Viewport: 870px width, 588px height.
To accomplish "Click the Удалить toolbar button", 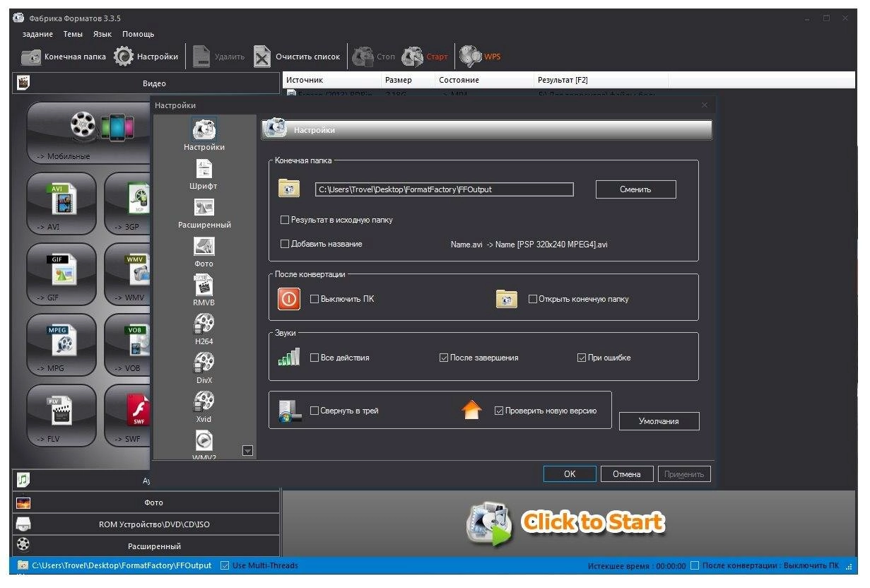I will coord(219,57).
